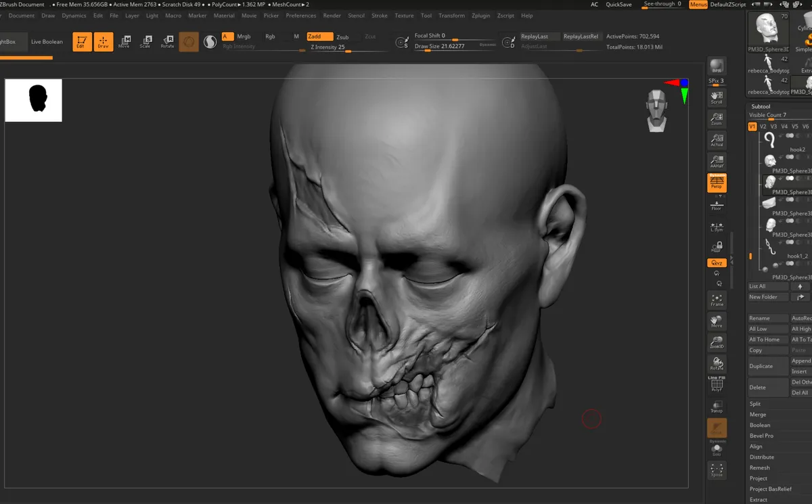Click the curved arrow icon beside New Folder
This screenshot has height=504, width=812.
(x=800, y=297)
